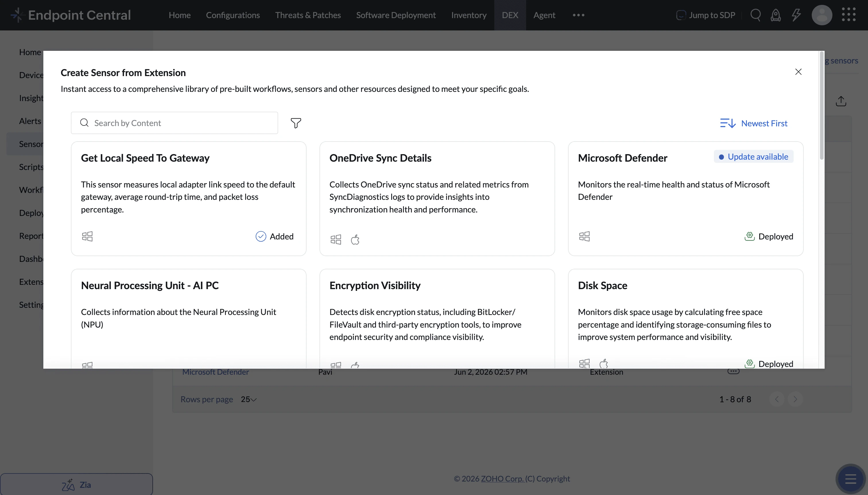Open the Encryption Visibility card
This screenshot has height=495, width=868.
click(437, 318)
